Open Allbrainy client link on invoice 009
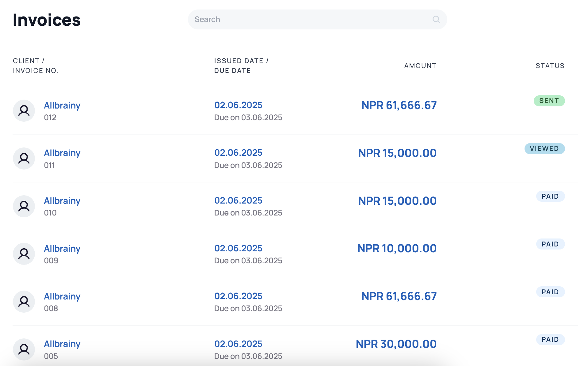 coord(62,249)
